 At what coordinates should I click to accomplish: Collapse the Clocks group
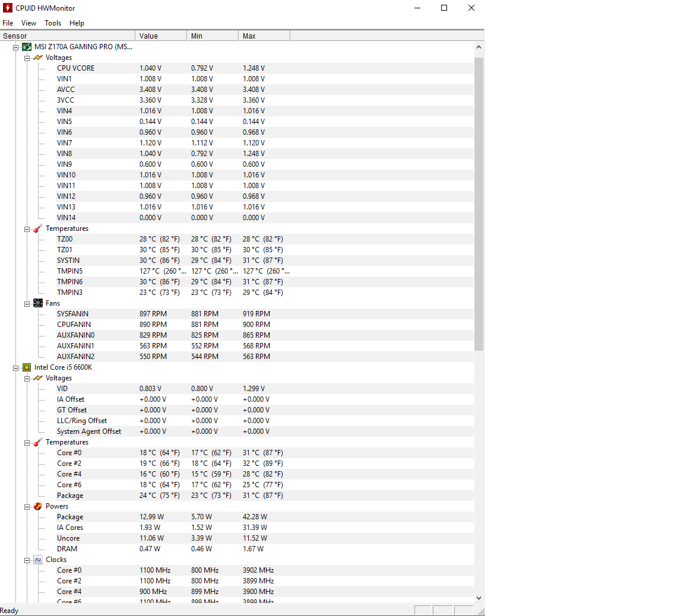(x=27, y=560)
